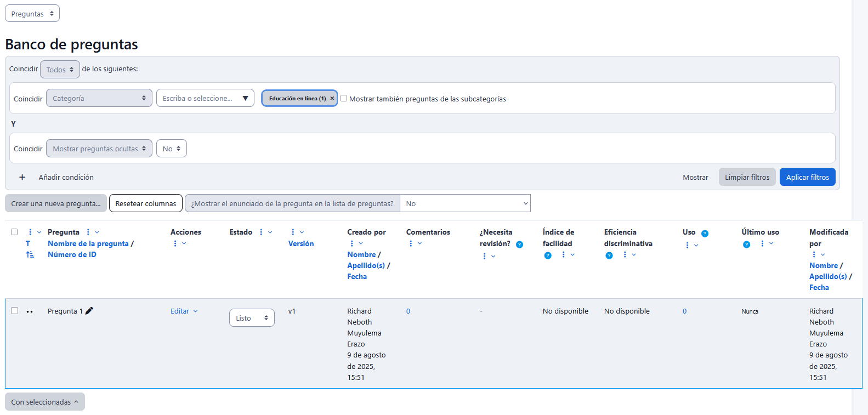Click the help icon next to Uso
Image resolution: width=868 pixels, height=415 pixels.
coord(705,234)
